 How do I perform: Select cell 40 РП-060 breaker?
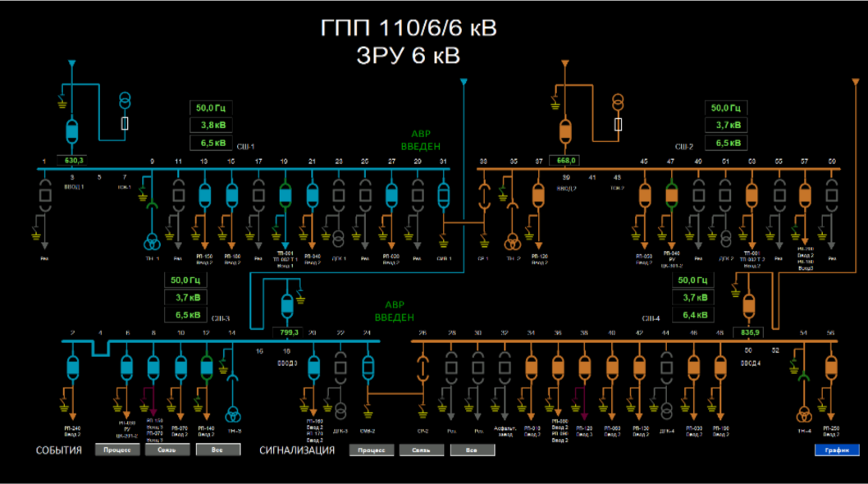pos(612,368)
